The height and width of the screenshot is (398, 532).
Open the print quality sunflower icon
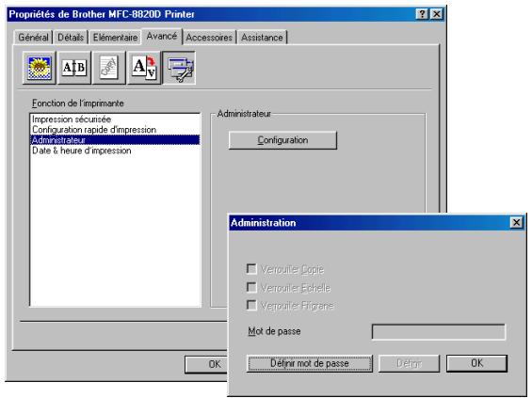40,68
